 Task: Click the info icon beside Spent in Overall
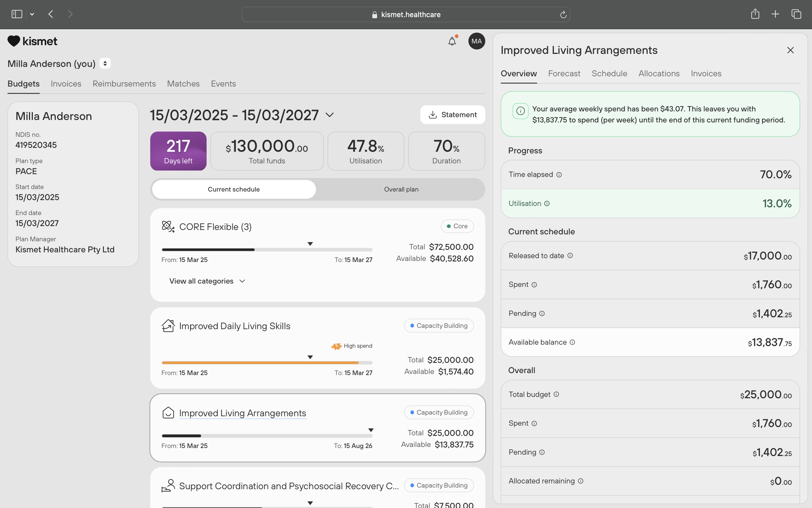(x=534, y=423)
